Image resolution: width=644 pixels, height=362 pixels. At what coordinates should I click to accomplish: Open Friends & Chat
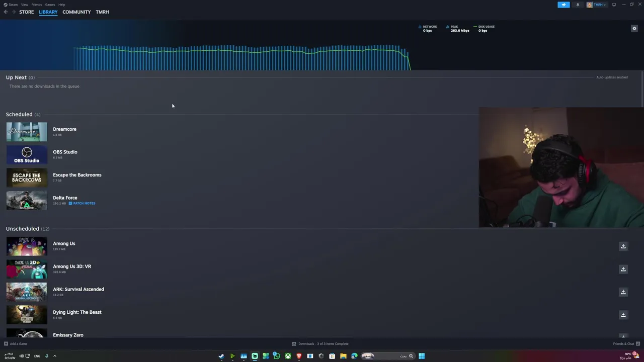[626, 344]
